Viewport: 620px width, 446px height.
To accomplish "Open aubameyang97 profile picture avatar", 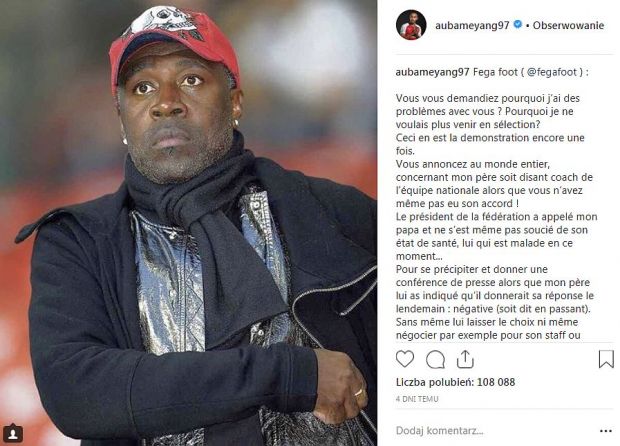I will pyautogui.click(x=411, y=25).
